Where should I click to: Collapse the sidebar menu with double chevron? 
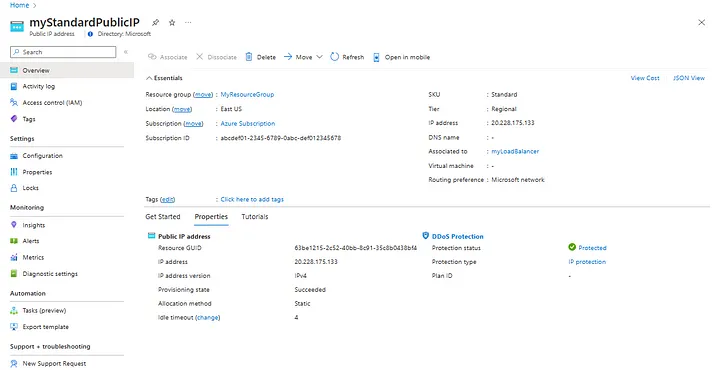(126, 52)
